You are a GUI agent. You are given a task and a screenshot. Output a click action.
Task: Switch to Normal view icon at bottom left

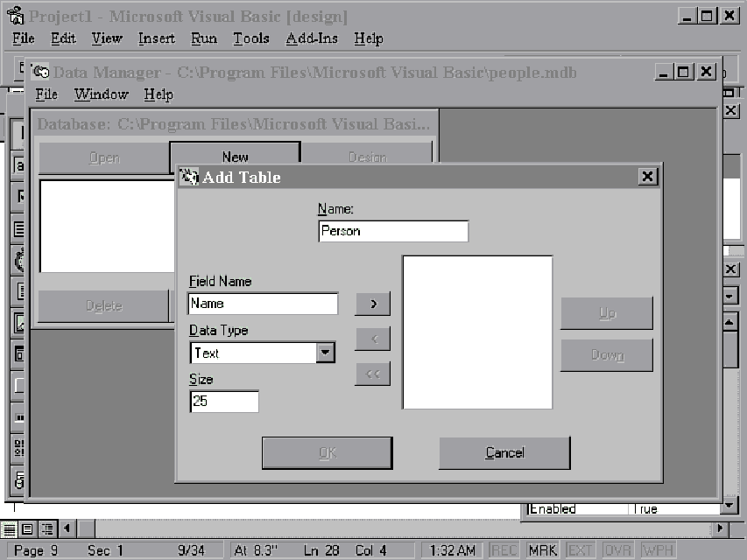pos(10,528)
